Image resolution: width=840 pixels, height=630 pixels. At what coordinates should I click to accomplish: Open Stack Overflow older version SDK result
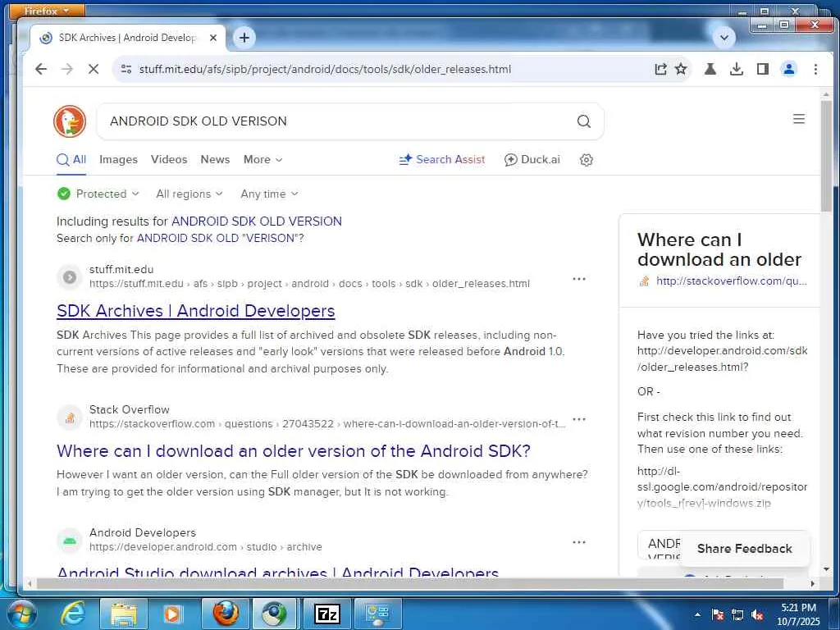pos(294,451)
